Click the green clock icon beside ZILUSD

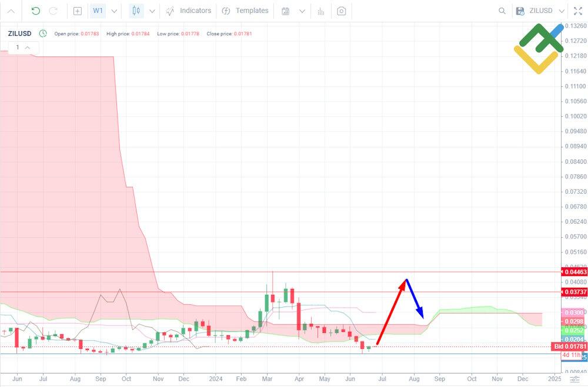[x=43, y=33]
